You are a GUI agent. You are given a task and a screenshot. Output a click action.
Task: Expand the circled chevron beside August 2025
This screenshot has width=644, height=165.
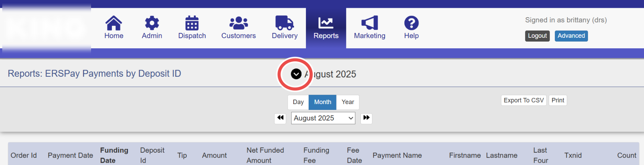point(296,74)
